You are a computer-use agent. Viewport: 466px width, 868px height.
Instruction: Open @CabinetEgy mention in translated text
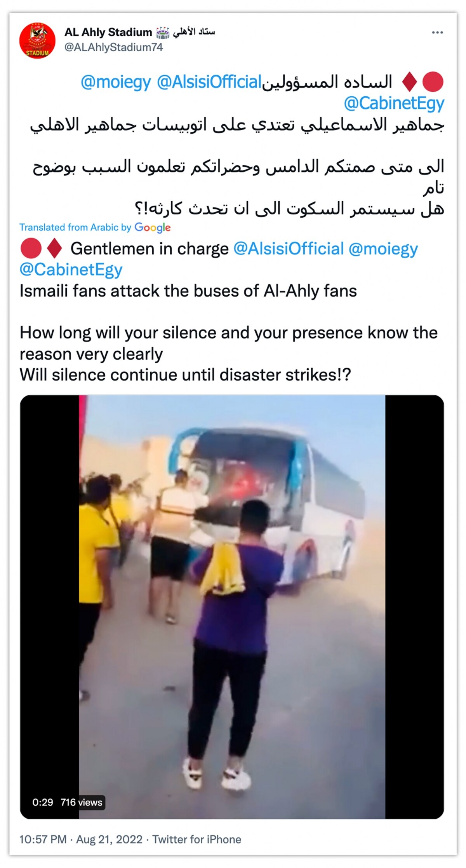[x=71, y=270]
